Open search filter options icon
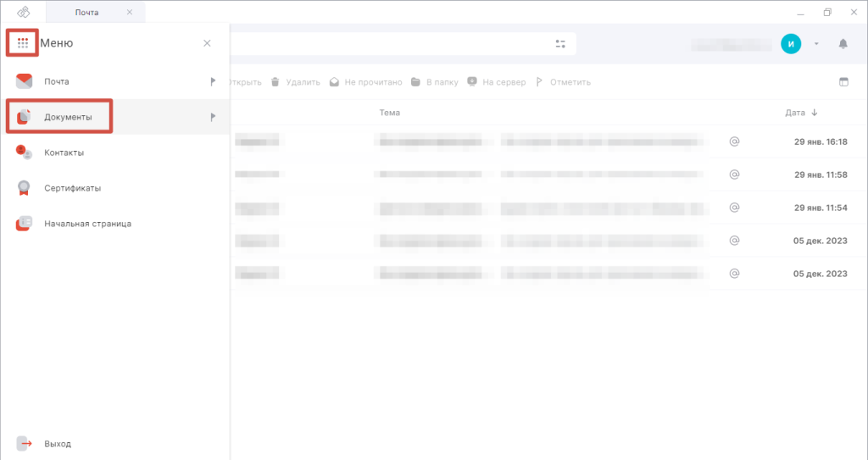868x460 pixels. click(x=560, y=44)
